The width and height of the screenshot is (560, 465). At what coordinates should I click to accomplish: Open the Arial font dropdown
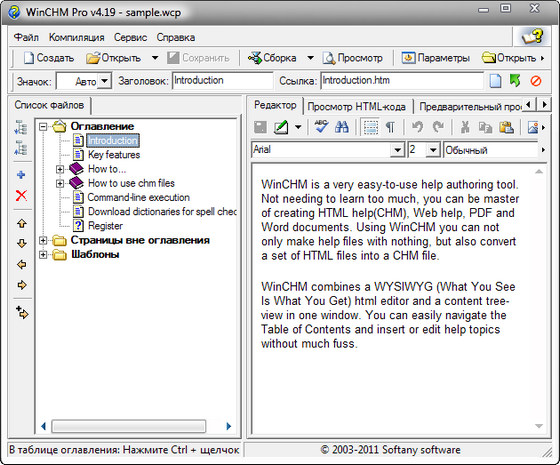point(397,150)
